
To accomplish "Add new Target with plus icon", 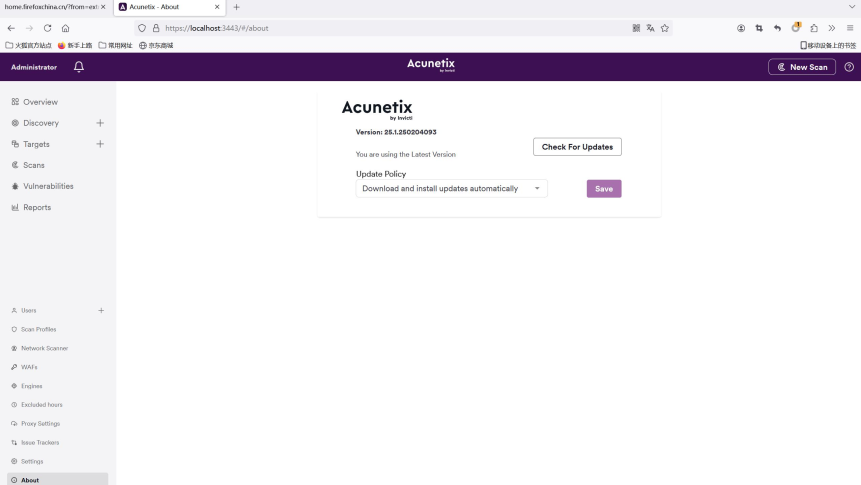I will tap(100, 144).
